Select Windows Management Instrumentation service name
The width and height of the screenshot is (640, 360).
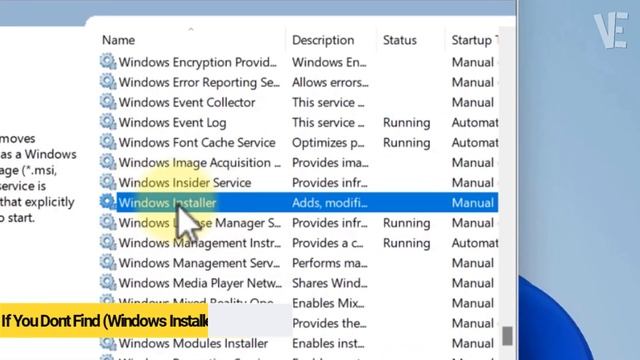point(200,243)
